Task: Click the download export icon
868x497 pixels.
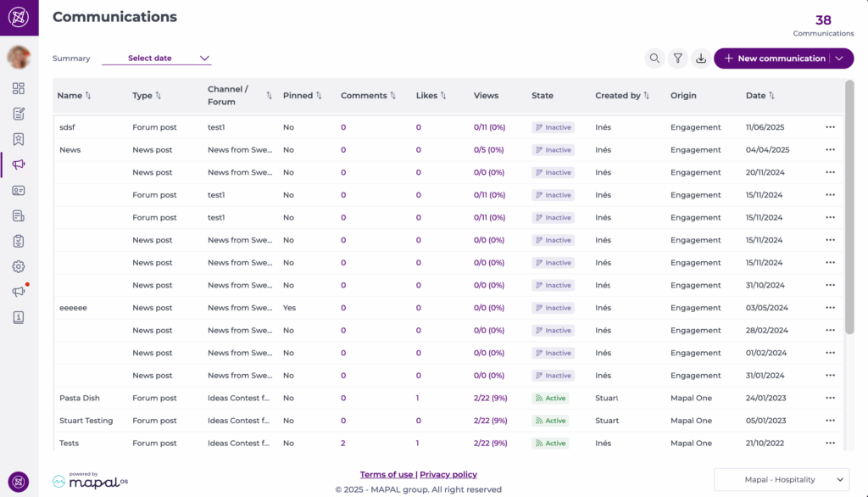Action: [700, 59]
